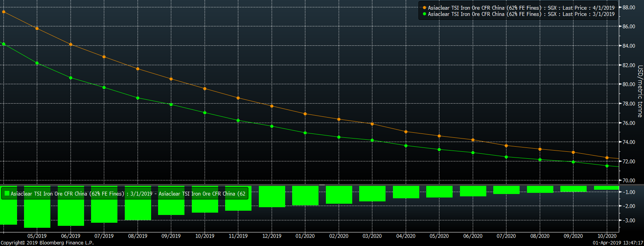This screenshot has height=246, width=644.
Task: Click the green square in the spread legend
Action: click(7, 193)
